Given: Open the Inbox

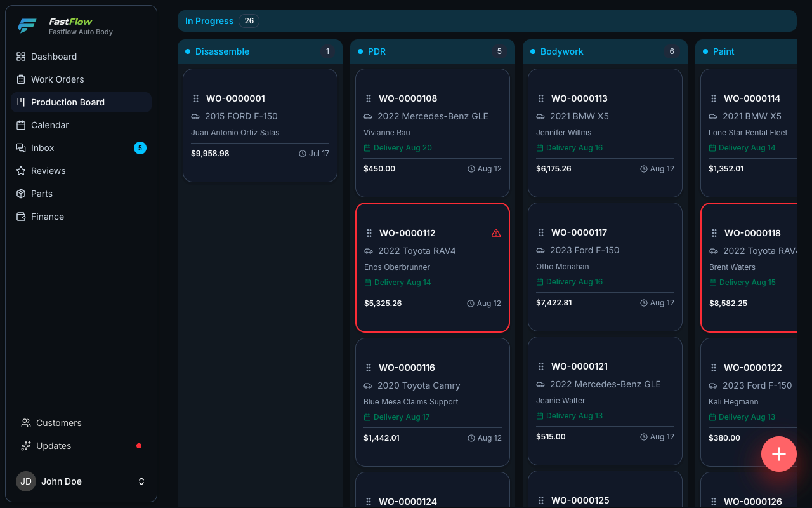Looking at the screenshot, I should pos(81,148).
